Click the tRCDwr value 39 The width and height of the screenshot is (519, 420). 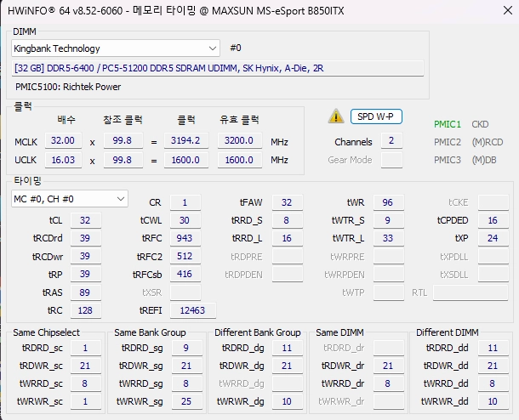pyautogui.click(x=85, y=256)
